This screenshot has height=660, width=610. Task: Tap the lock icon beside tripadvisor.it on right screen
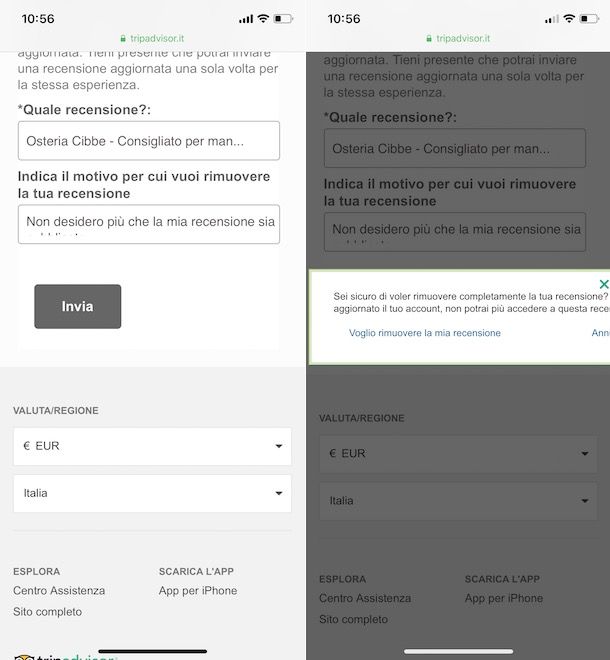pos(429,39)
